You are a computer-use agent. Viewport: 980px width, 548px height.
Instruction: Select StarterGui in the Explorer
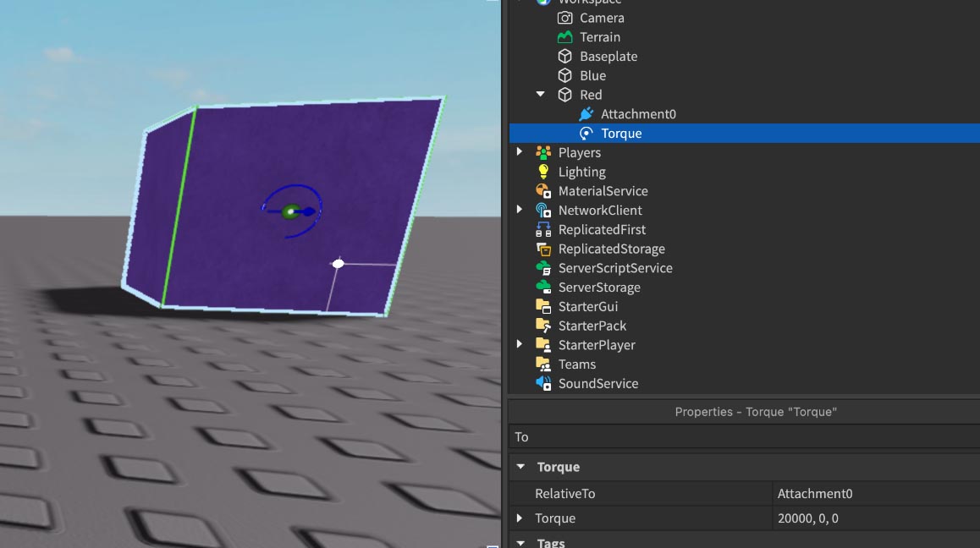[587, 307]
